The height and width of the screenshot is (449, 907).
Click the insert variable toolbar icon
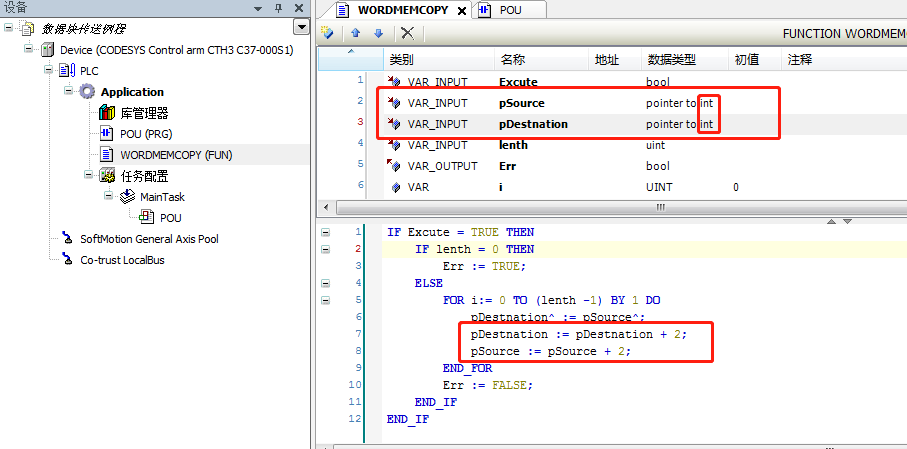327,33
